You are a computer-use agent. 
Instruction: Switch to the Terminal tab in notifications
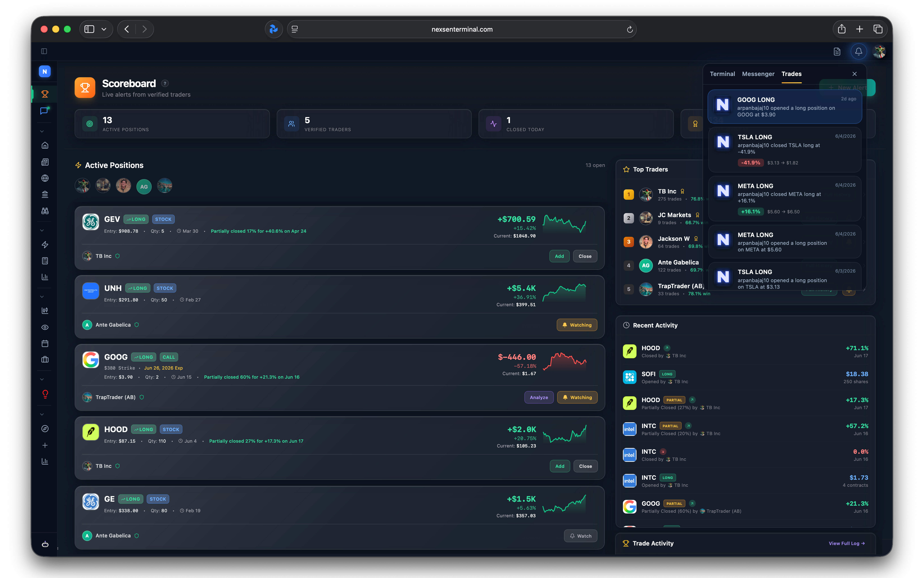coord(722,74)
